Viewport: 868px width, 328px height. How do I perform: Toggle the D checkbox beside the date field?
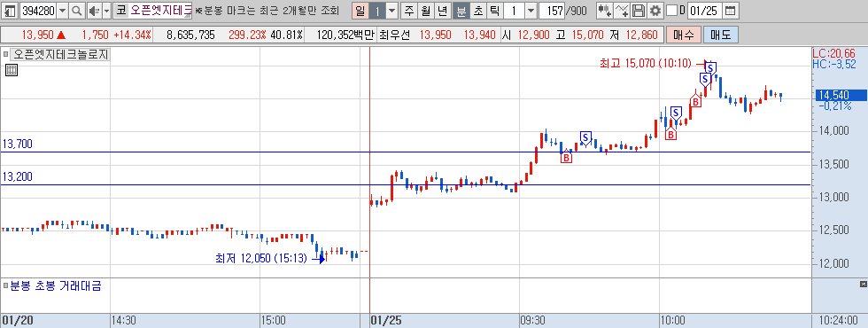pyautogui.click(x=671, y=11)
